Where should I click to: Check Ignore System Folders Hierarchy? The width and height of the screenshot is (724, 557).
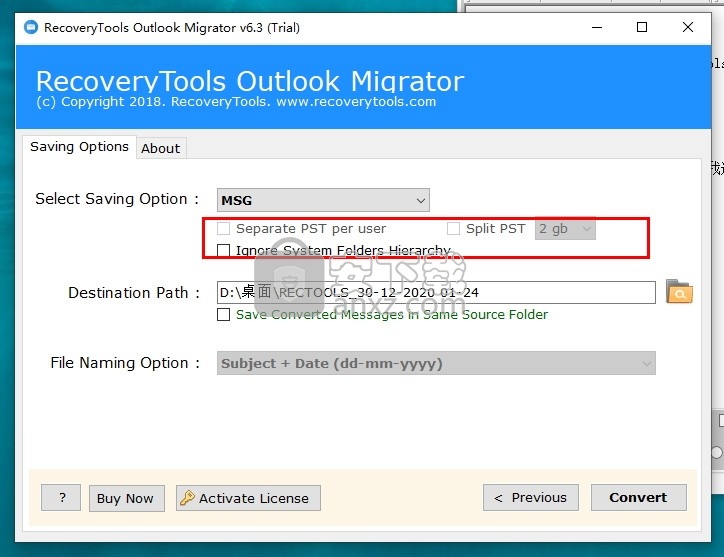point(223,250)
